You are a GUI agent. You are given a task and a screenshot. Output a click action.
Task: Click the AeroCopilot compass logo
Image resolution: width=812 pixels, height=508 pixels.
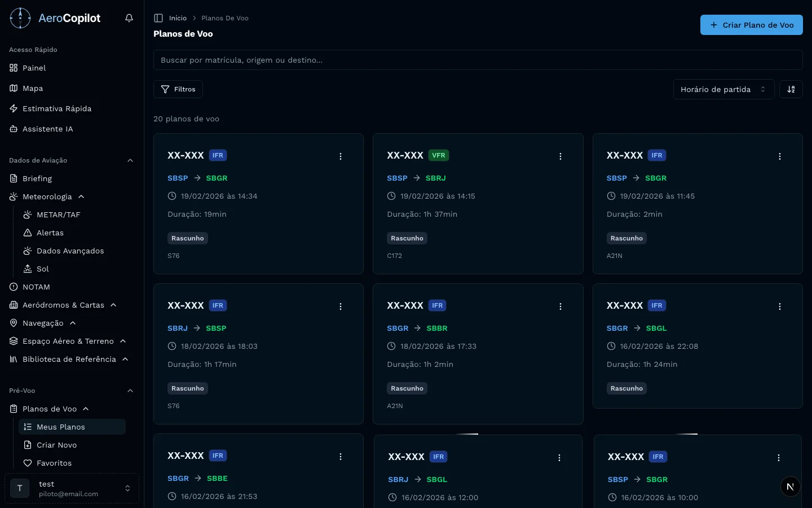[x=20, y=18]
